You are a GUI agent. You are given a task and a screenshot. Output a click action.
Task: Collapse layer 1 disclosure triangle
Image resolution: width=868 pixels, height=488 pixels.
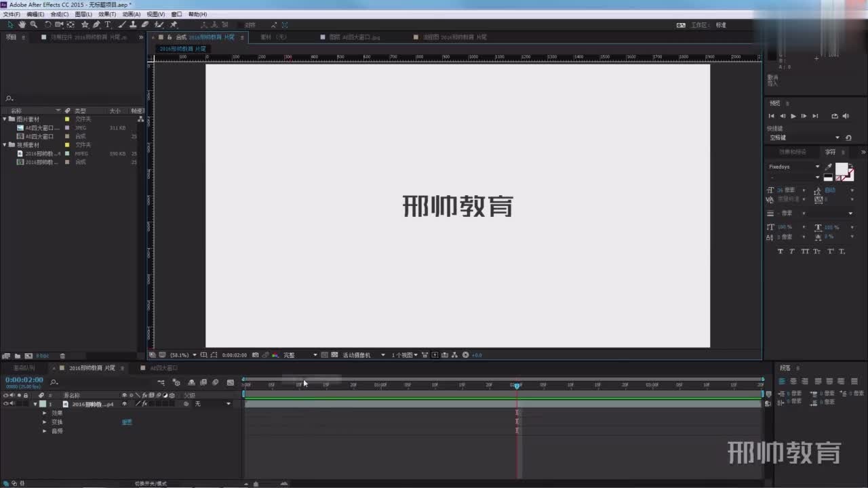35,404
